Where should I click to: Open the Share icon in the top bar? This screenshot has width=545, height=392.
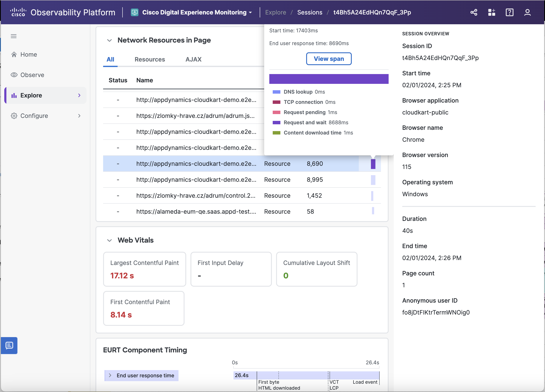(x=474, y=12)
